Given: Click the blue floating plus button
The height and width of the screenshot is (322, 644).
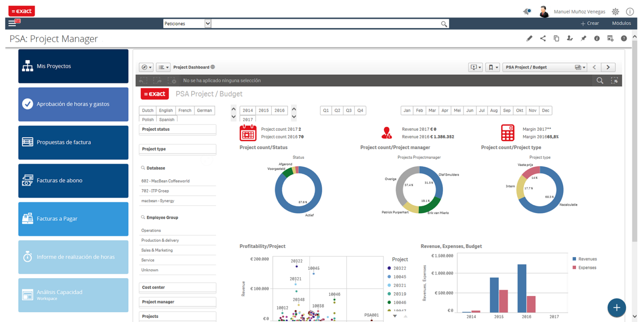Looking at the screenshot, I should pos(616,307).
